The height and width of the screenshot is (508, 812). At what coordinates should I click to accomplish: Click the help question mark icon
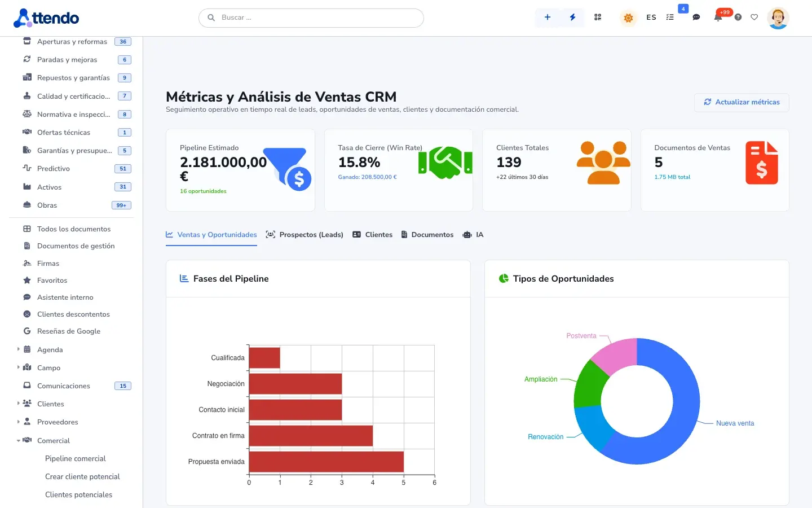coord(738,17)
